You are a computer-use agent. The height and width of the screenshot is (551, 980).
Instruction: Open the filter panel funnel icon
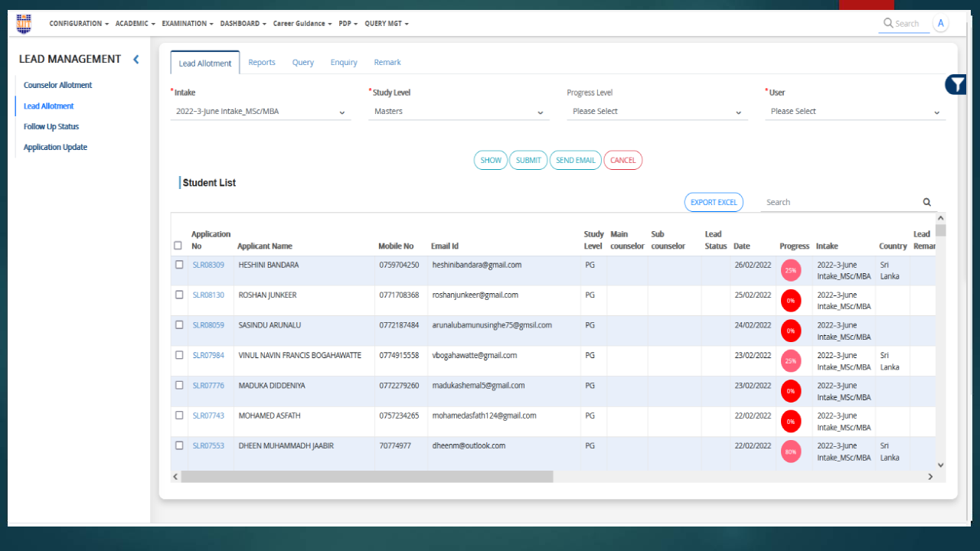click(x=955, y=85)
